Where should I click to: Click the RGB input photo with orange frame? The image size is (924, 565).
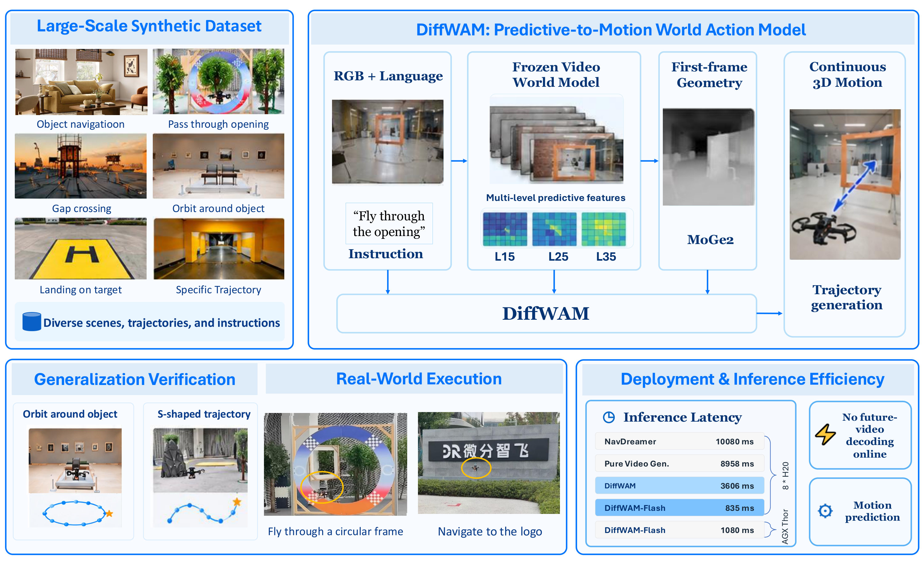point(388,142)
